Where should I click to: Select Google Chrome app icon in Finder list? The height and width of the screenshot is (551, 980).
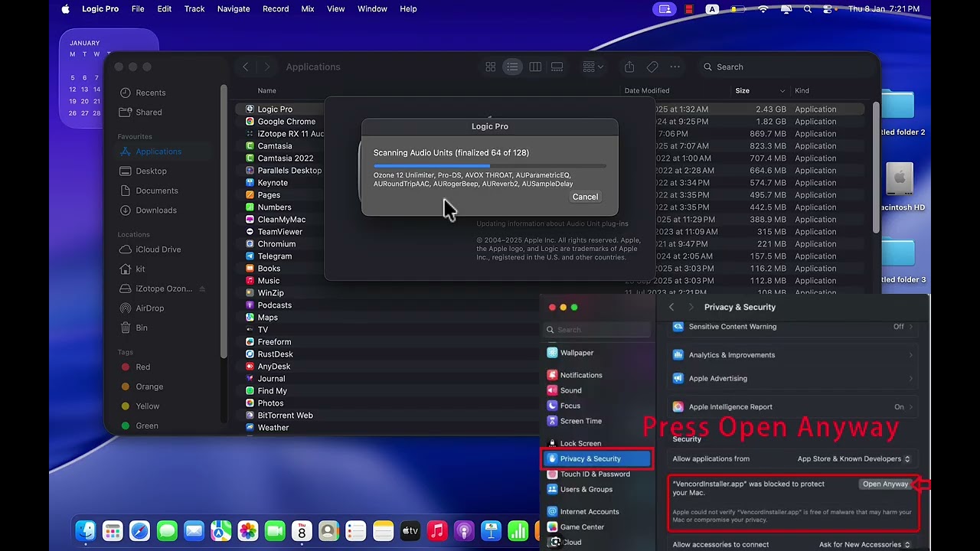point(250,122)
